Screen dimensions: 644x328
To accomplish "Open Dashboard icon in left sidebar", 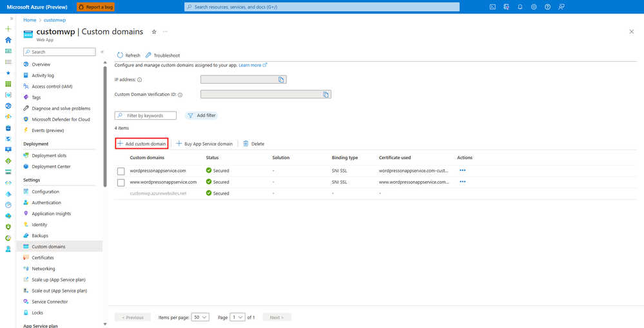I will [8, 51].
